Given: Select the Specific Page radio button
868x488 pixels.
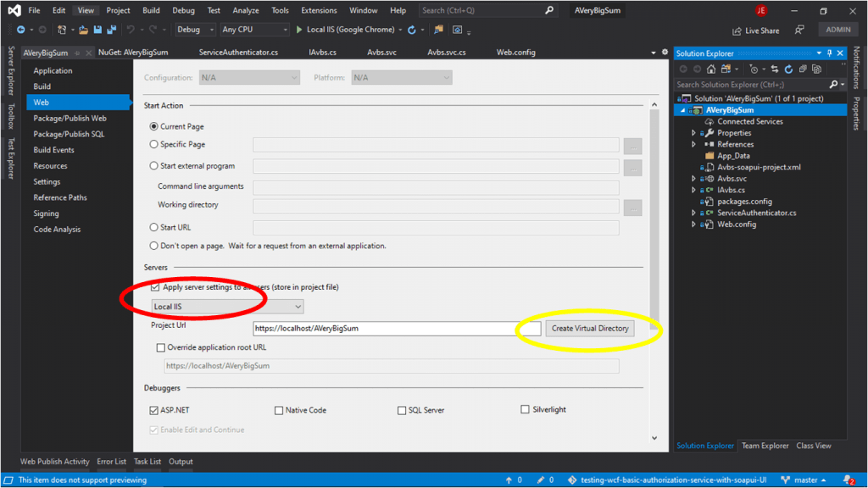Looking at the screenshot, I should [154, 144].
